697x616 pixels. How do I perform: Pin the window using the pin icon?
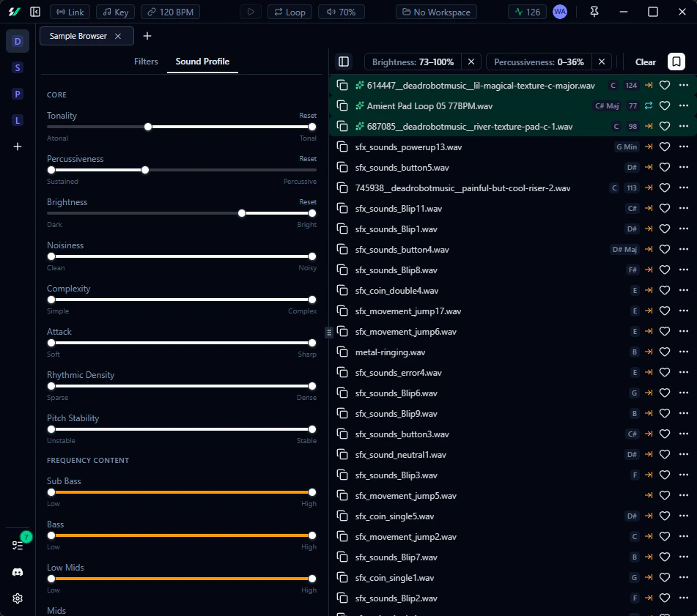point(594,12)
